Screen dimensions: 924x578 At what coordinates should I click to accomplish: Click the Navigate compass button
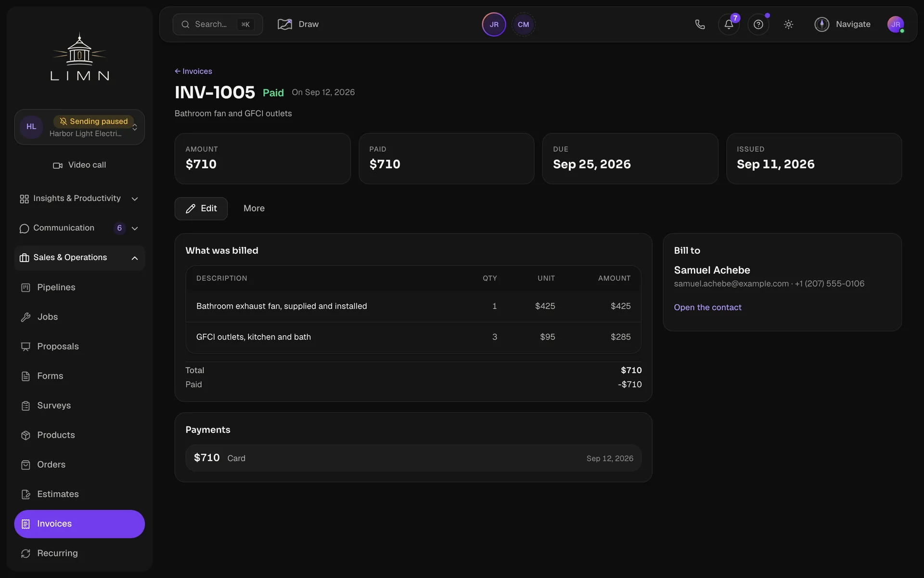click(x=842, y=24)
